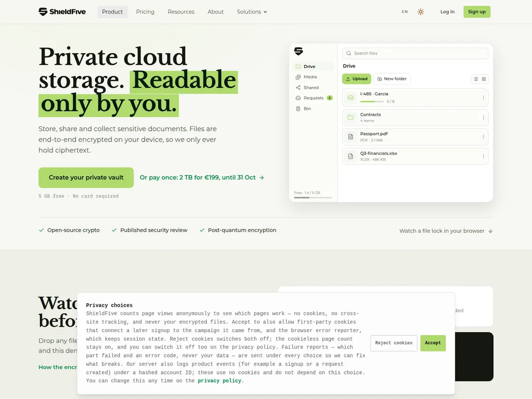Click the New folder button
Screen dimensions: 532x399
coord(392,79)
